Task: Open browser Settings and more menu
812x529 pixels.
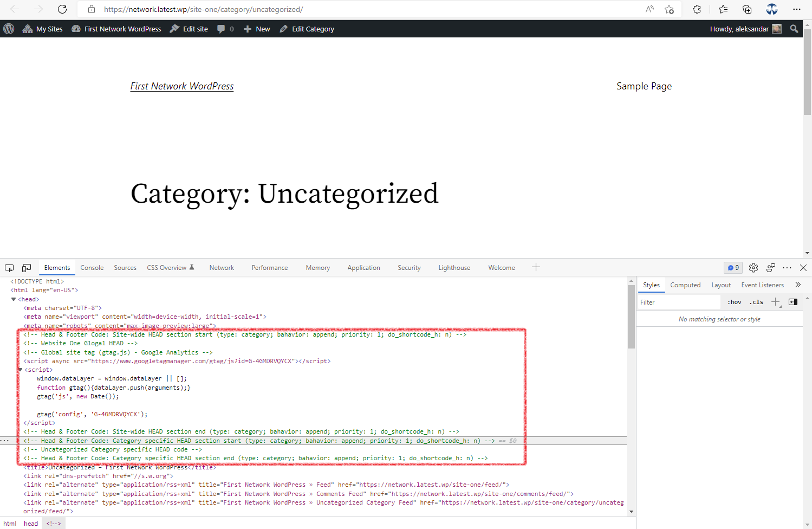Action: (796, 9)
